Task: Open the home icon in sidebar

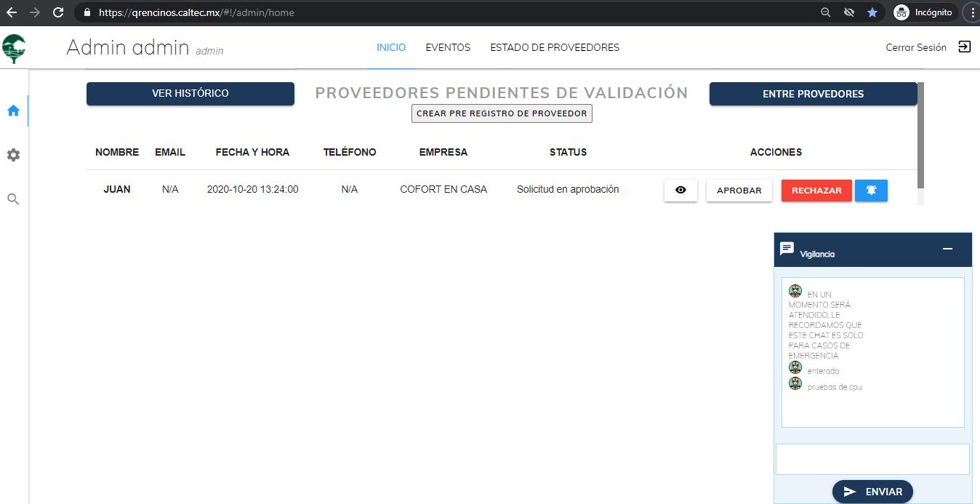Action: [13, 111]
